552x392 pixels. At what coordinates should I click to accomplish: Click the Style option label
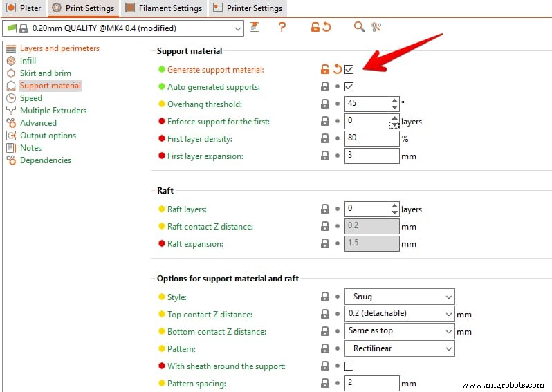pyautogui.click(x=176, y=297)
